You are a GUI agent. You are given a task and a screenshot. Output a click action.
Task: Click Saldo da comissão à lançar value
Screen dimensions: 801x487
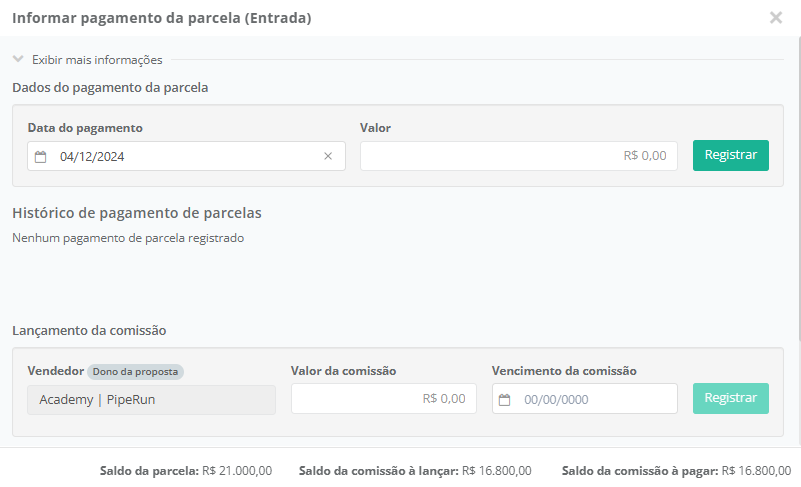[496, 470]
